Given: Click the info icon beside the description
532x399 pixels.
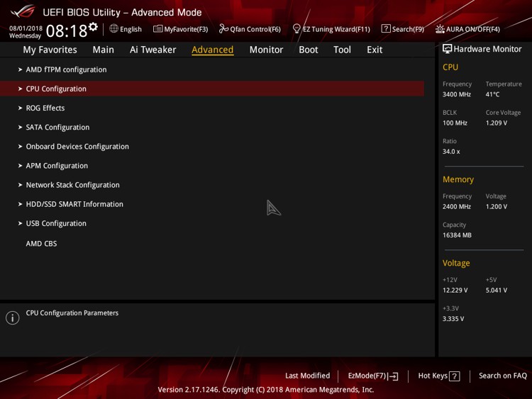Looking at the screenshot, I should [x=13, y=318].
